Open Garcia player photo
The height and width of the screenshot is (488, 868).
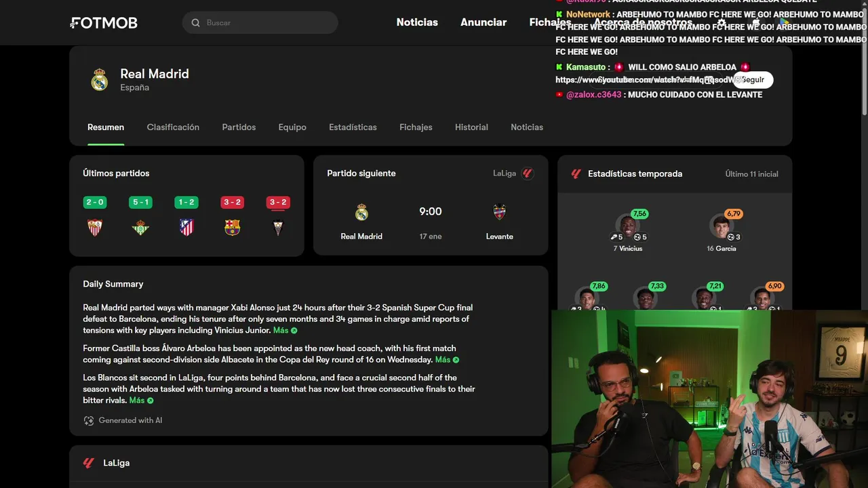(721, 225)
